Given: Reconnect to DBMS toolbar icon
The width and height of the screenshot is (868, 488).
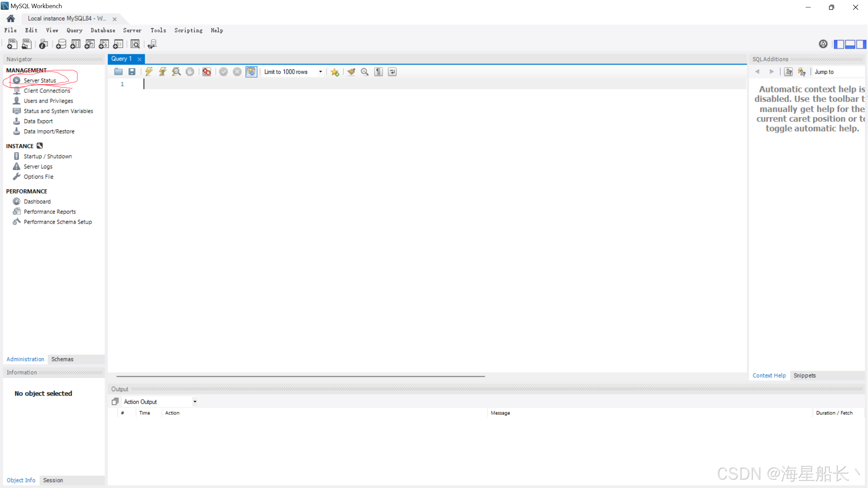Looking at the screenshot, I should coord(152,44).
